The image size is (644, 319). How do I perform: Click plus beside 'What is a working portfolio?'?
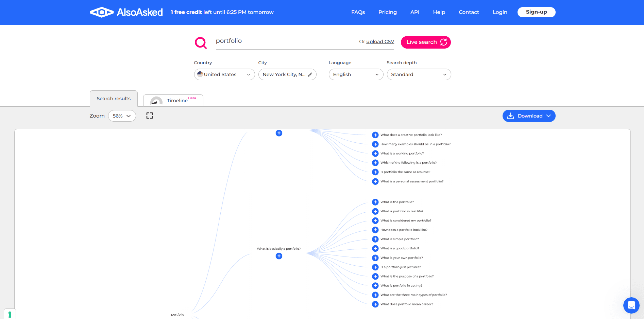375,154
